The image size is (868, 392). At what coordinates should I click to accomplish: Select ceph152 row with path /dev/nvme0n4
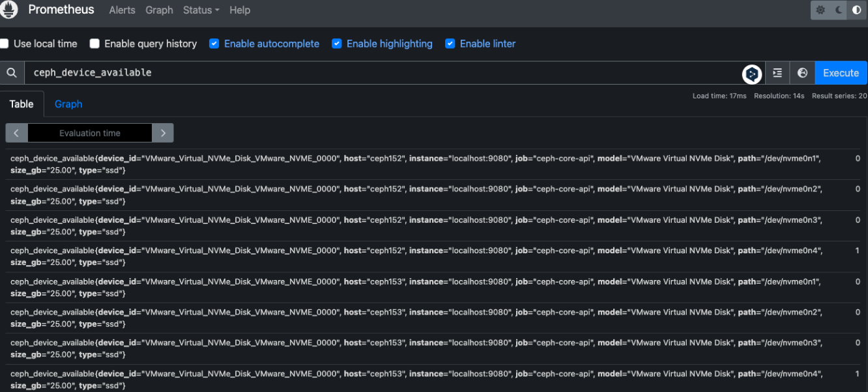pyautogui.click(x=434, y=257)
